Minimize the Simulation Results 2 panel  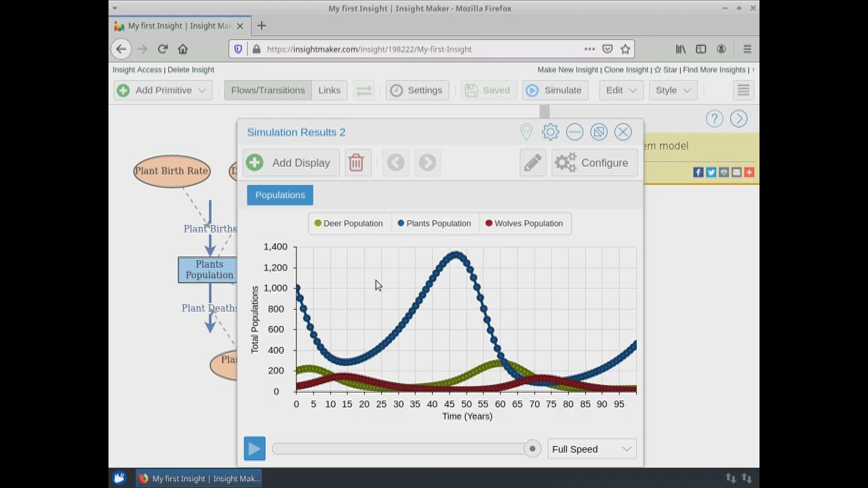[x=574, y=131]
